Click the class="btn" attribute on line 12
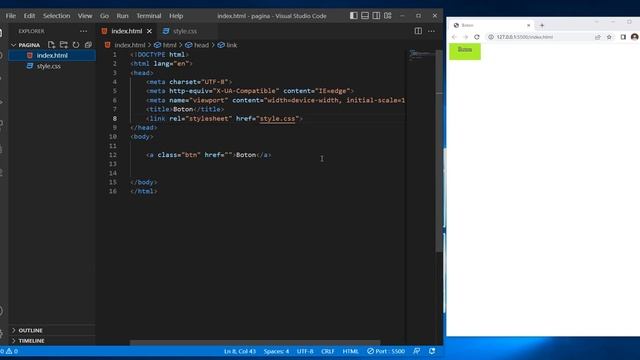Image resolution: width=640 pixels, height=360 pixels. (x=179, y=155)
